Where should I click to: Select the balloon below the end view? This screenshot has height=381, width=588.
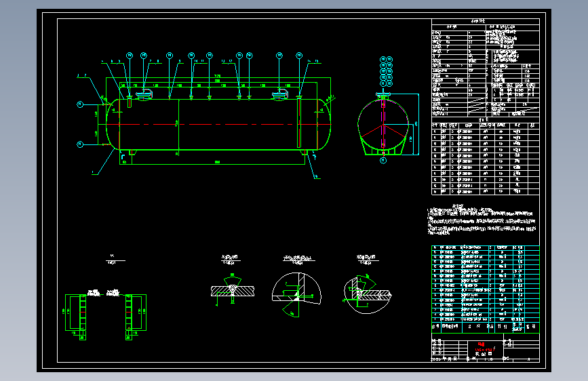[x=383, y=161]
